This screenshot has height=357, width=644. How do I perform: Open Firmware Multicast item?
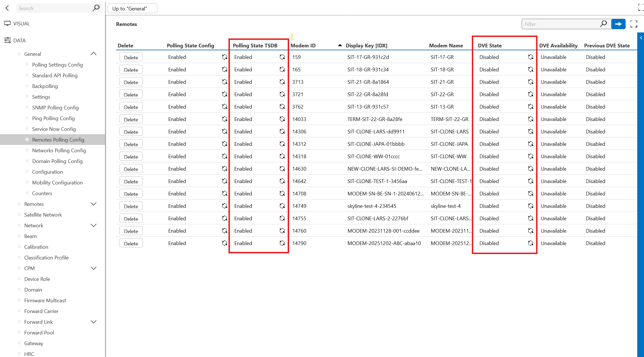[45, 300]
